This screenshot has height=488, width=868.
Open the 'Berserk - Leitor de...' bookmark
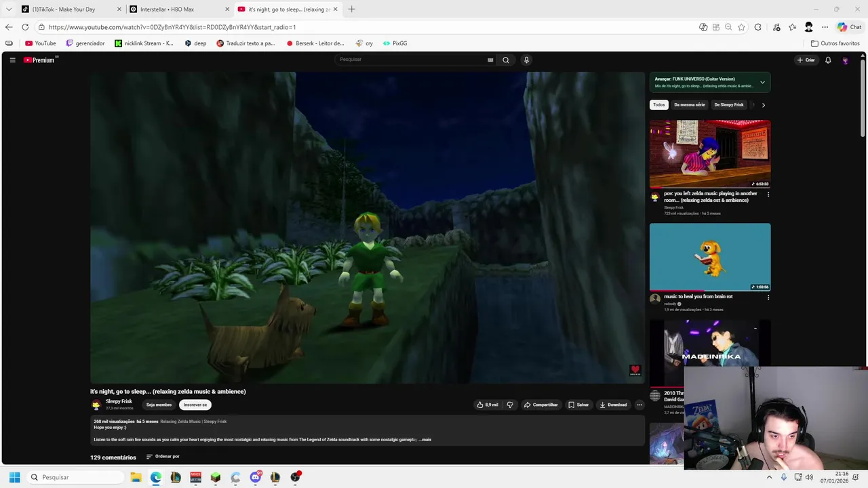[x=315, y=43]
